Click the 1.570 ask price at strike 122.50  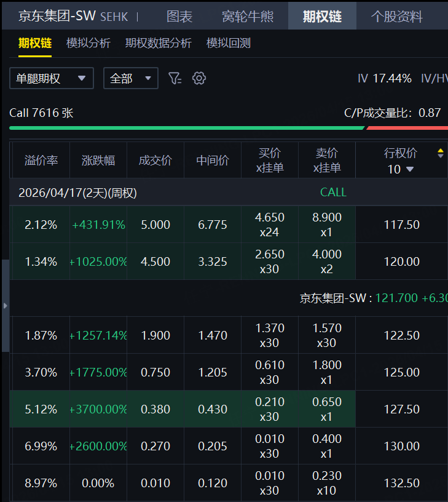coord(326,329)
